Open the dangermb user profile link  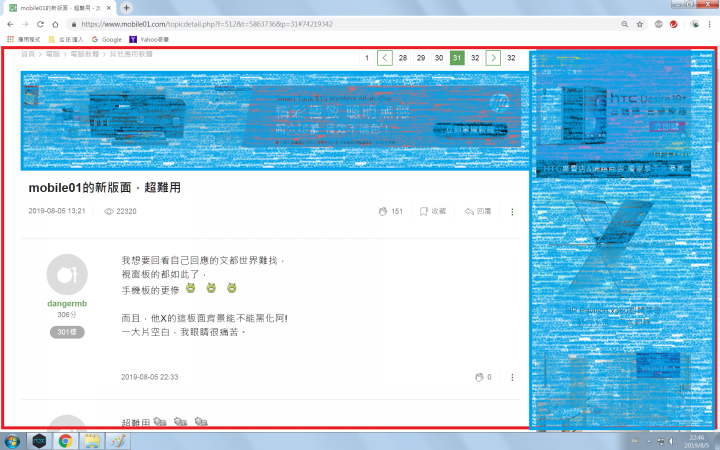[x=67, y=304]
